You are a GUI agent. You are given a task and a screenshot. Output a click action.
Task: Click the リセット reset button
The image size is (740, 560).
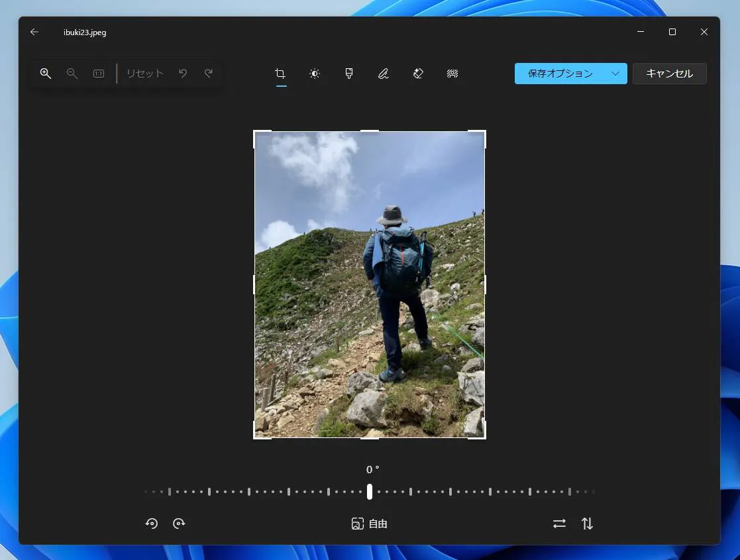pos(144,73)
